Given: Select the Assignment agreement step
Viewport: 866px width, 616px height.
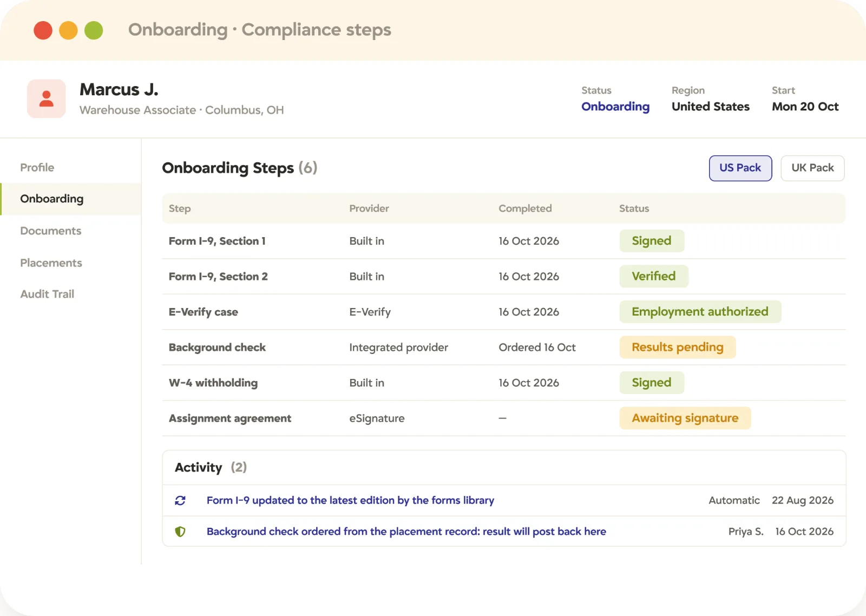Looking at the screenshot, I should (230, 418).
